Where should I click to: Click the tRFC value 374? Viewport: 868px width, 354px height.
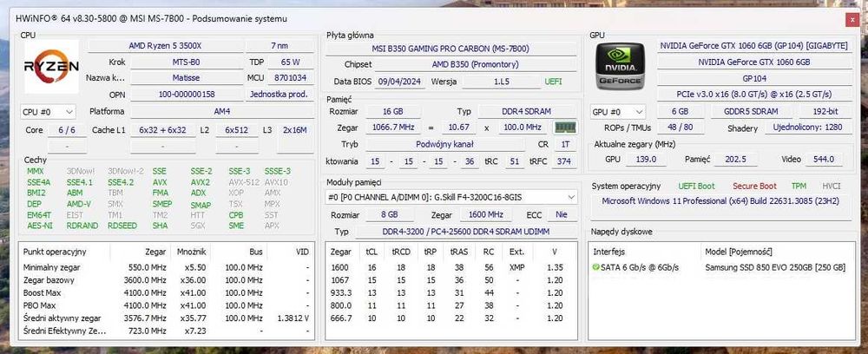563,161
